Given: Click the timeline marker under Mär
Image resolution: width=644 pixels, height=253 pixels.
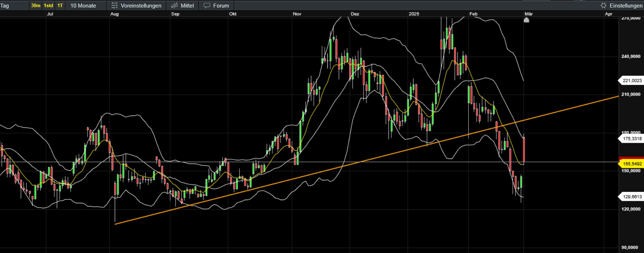Looking at the screenshot, I should coord(526,20).
